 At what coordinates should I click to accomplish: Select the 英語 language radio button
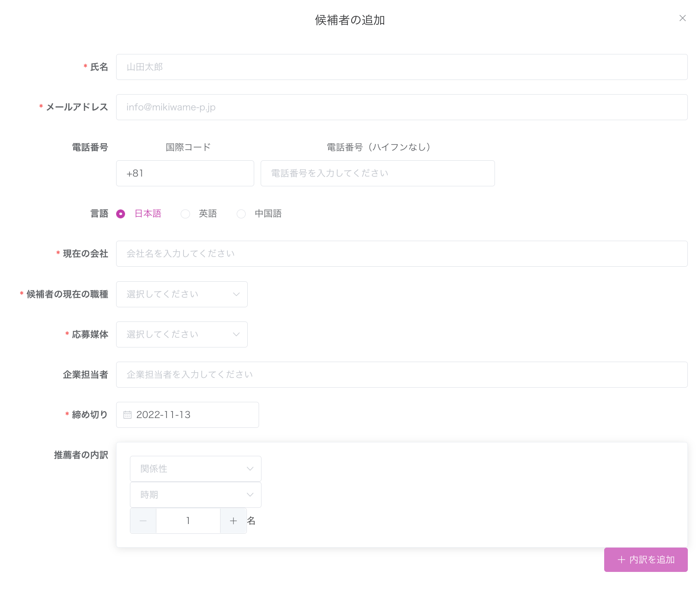[185, 214]
